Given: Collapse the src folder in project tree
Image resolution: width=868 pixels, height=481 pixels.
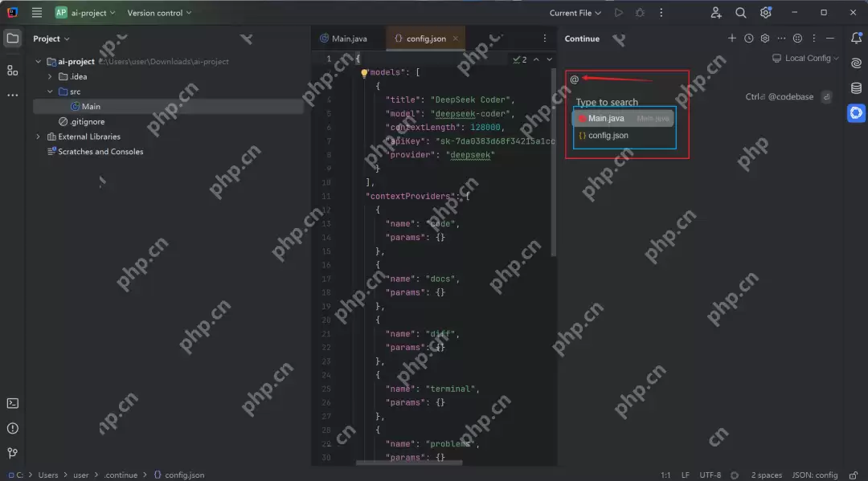Looking at the screenshot, I should tap(50, 92).
